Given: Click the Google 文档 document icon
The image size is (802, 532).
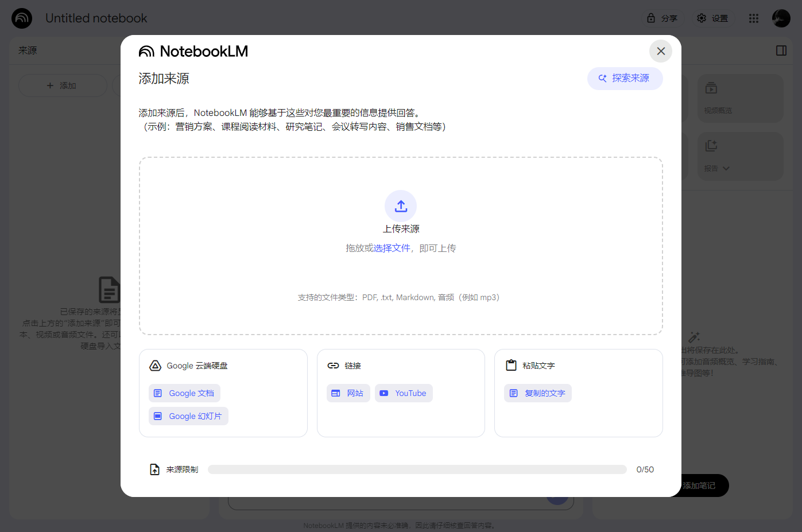Looking at the screenshot, I should click(158, 393).
